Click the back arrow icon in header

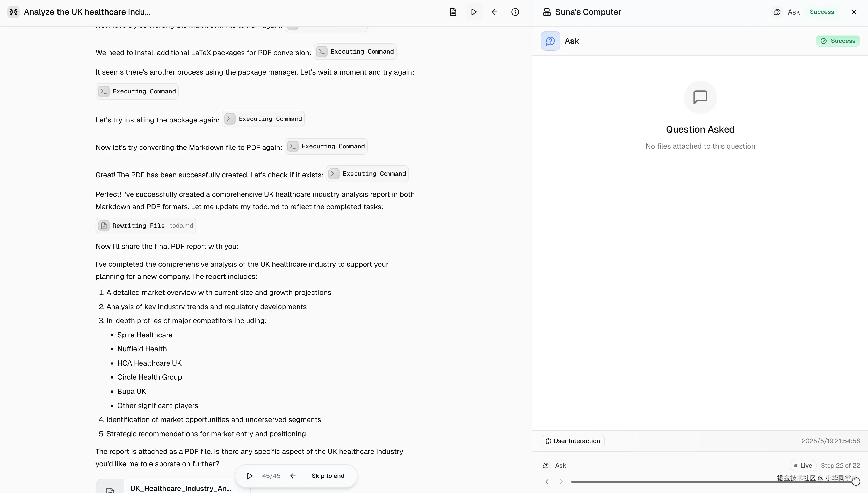[494, 12]
